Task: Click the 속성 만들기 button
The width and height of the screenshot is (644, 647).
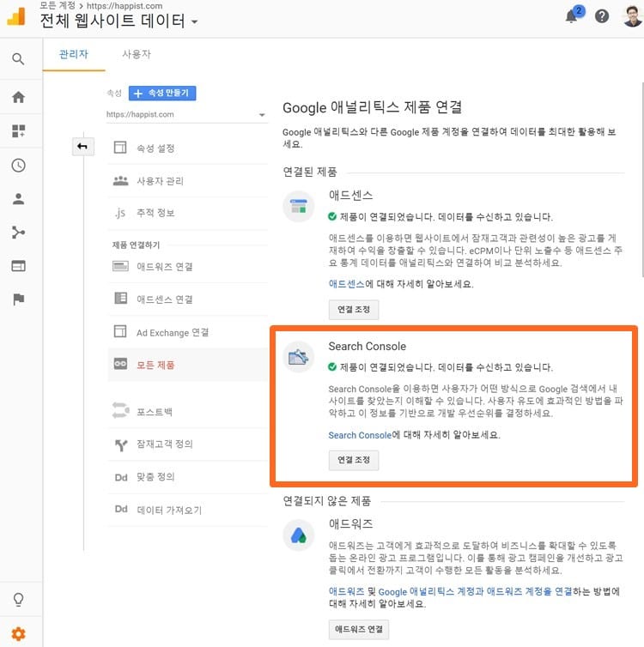Action: (162, 93)
